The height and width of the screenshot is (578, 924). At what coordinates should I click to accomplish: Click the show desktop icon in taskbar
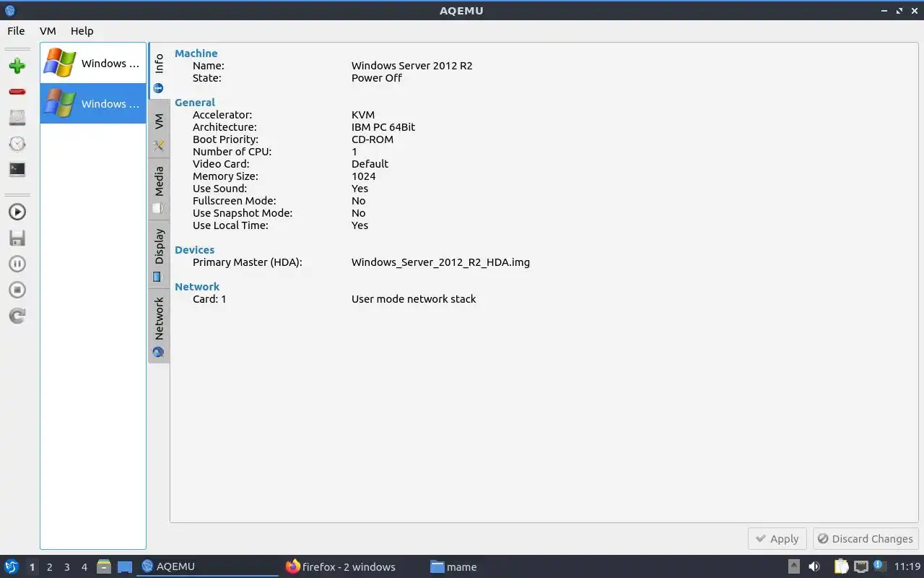(x=125, y=566)
